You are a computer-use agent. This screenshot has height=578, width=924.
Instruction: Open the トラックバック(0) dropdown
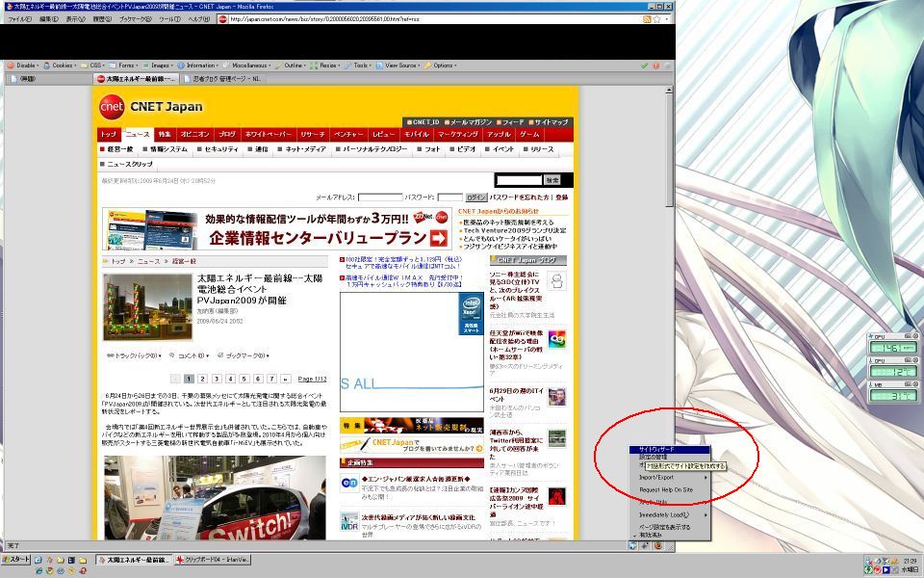(134, 355)
